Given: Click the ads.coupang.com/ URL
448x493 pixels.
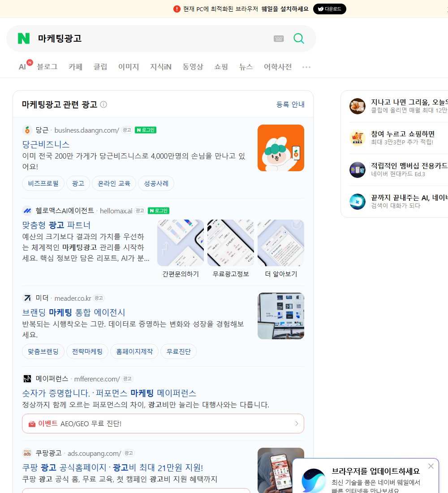Looking at the screenshot, I should point(95,454).
